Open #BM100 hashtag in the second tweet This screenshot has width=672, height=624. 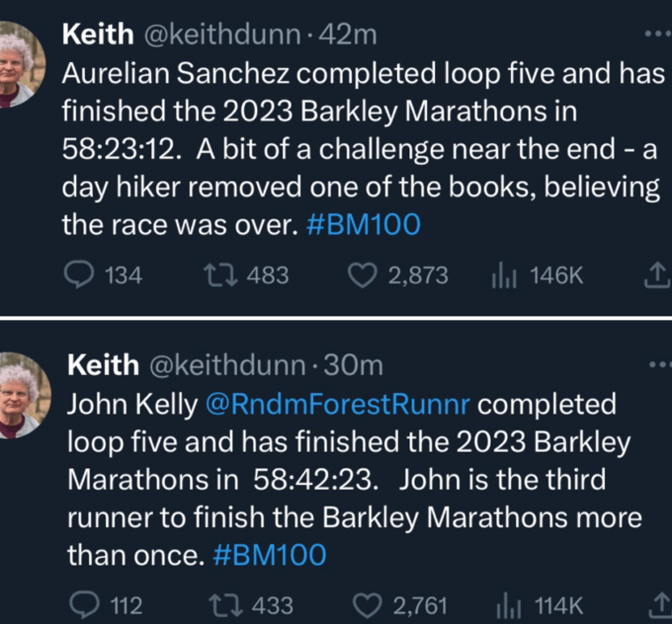tap(270, 555)
